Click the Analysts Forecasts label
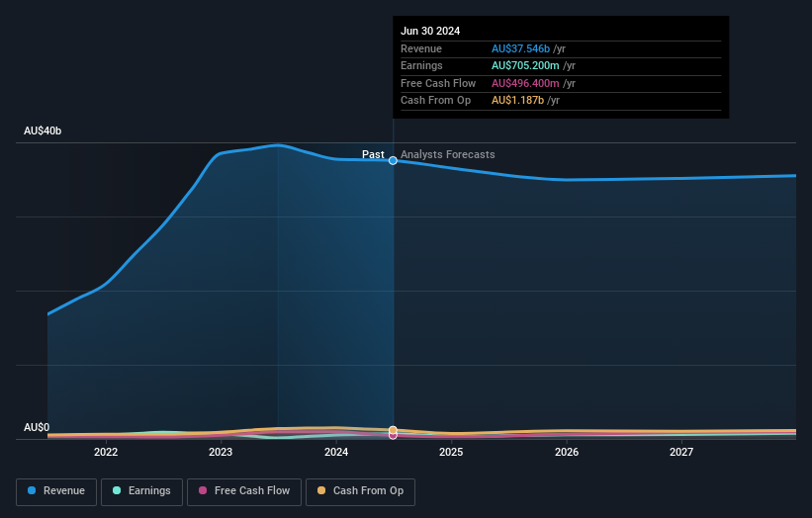Screen dimensions: 812x518 (x=447, y=154)
